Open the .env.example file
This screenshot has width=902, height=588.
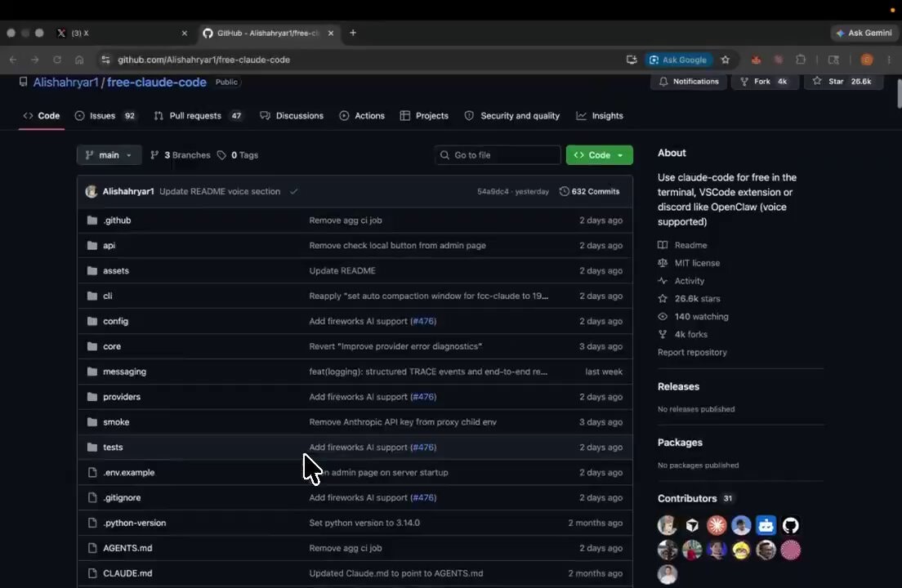click(129, 473)
